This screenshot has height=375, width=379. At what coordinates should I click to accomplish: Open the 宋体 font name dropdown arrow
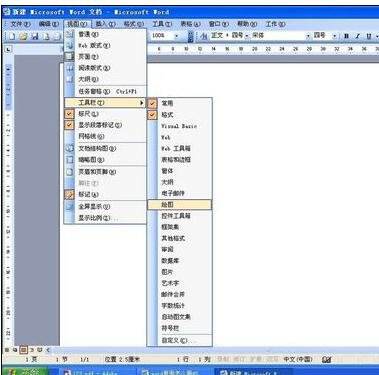pyautogui.click(x=308, y=35)
